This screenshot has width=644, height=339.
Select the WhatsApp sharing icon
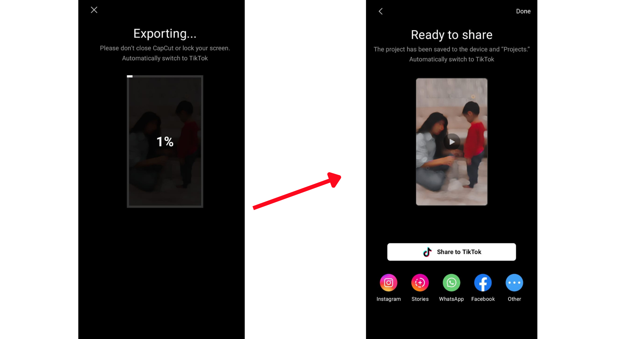tap(451, 282)
